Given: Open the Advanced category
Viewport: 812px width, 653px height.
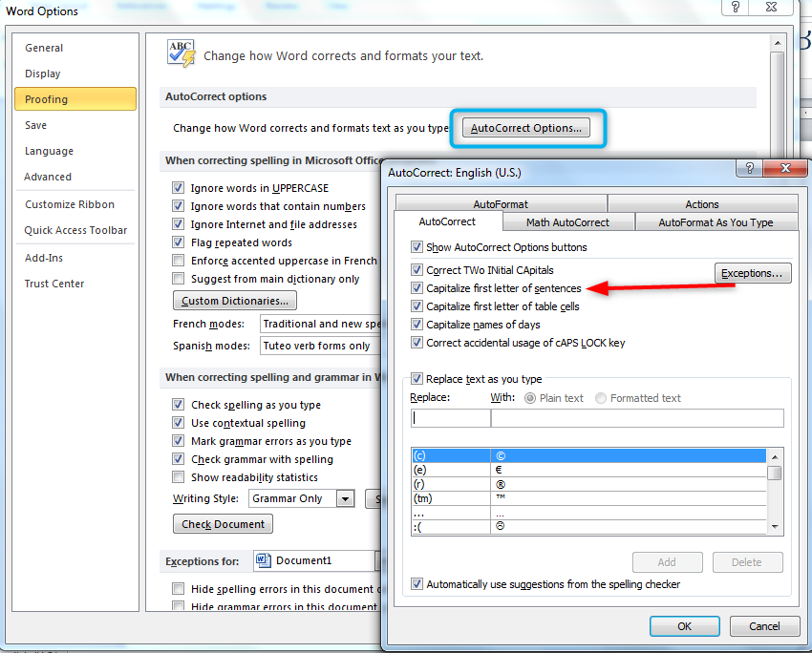Looking at the screenshot, I should pyautogui.click(x=48, y=177).
